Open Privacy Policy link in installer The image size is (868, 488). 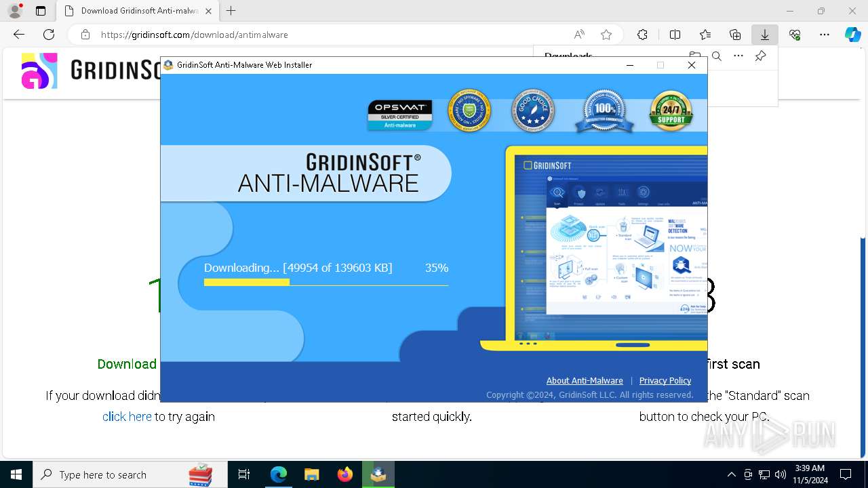665,380
